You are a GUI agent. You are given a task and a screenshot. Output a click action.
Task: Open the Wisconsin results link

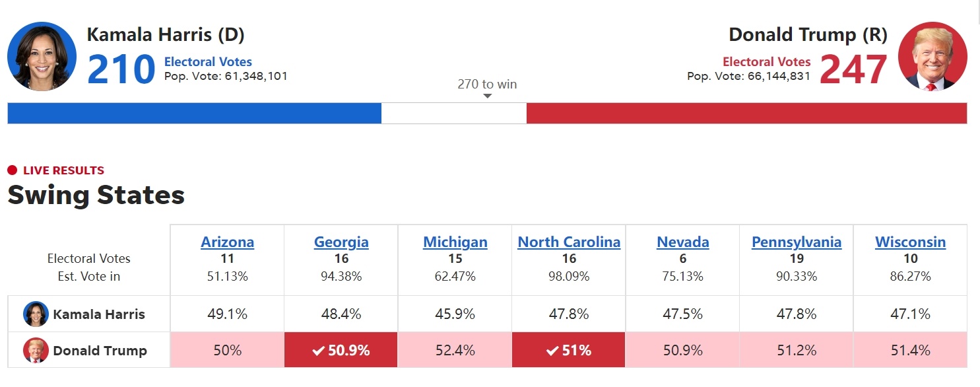point(910,242)
